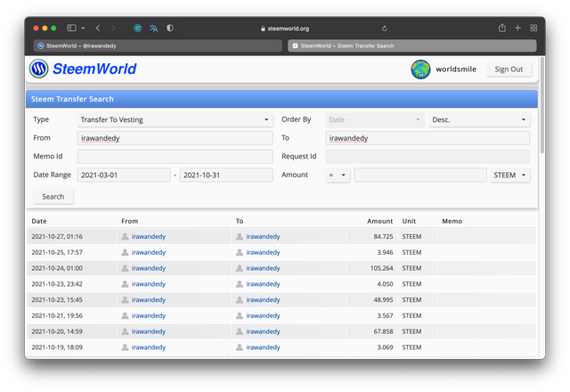Click the date 2021-10-23, 15:45

tap(57, 300)
